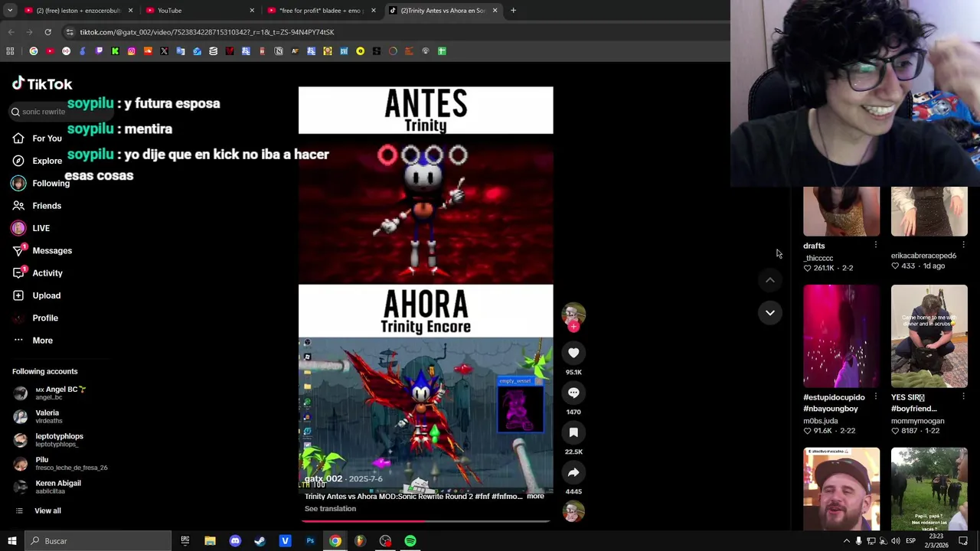Screen dimensions: 980x551
Task: Go to next video with down arrow
Action: (x=770, y=312)
